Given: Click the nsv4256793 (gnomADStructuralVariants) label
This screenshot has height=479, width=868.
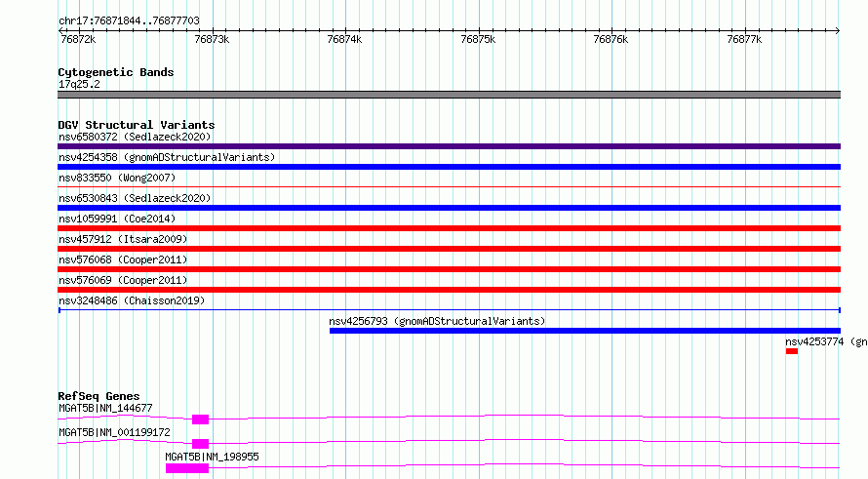Looking at the screenshot, I should pos(437,321).
